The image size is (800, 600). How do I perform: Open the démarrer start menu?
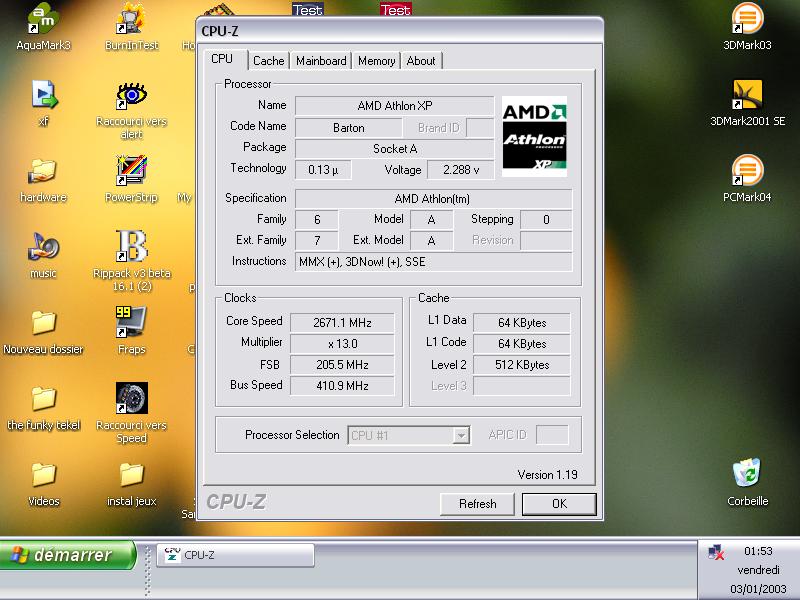(68, 555)
